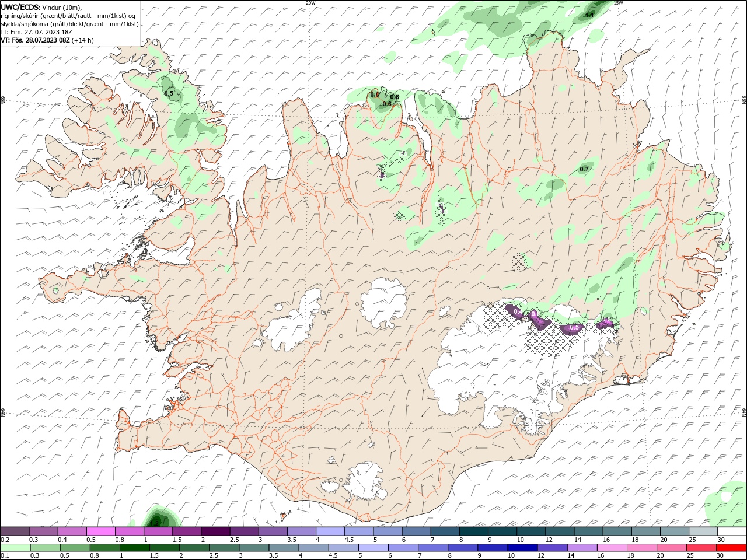Pick the white 30 swatch in the upper scale
This screenshot has height=560, width=747.
pos(732,531)
